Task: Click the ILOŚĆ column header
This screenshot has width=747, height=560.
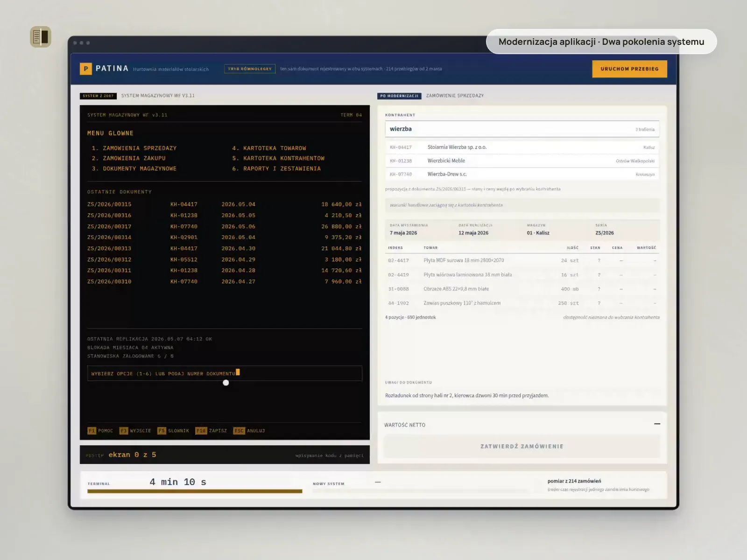Action: (x=572, y=248)
